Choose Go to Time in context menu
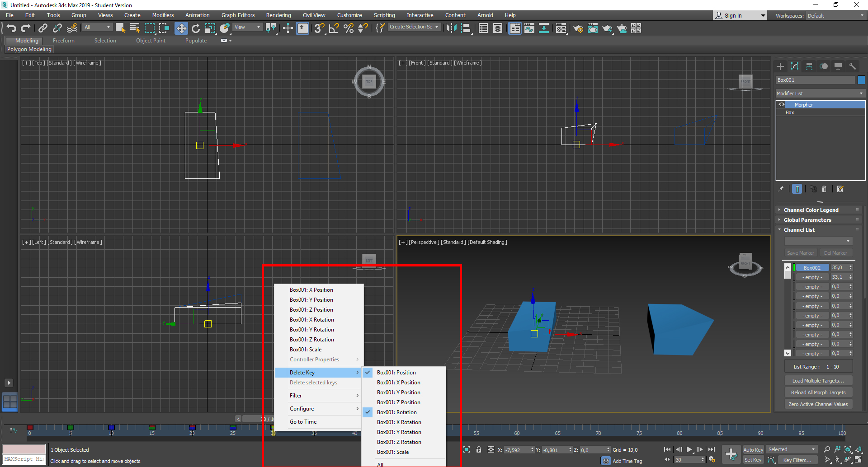Viewport: 868px width, 467px height. 303,422
